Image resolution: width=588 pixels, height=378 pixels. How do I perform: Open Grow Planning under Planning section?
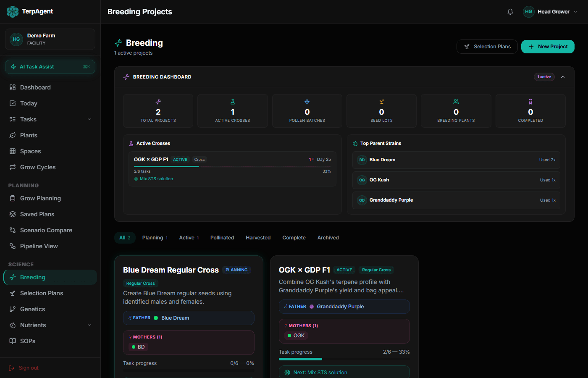click(41, 198)
